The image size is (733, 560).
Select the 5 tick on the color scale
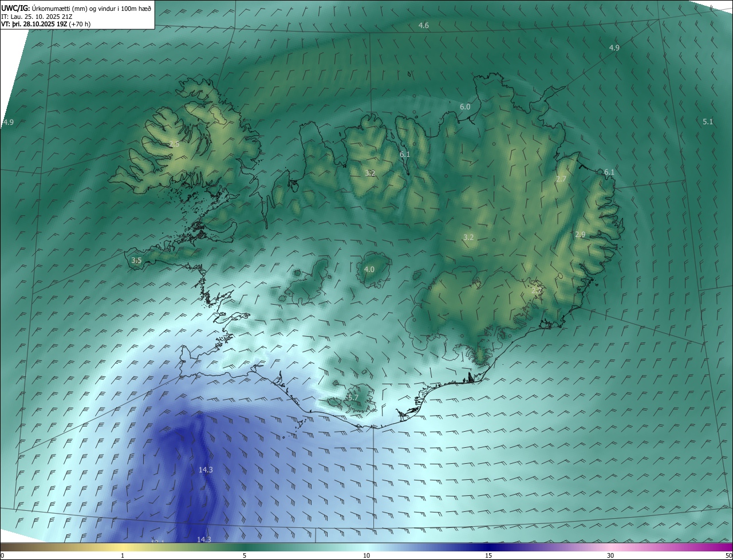pos(245,556)
